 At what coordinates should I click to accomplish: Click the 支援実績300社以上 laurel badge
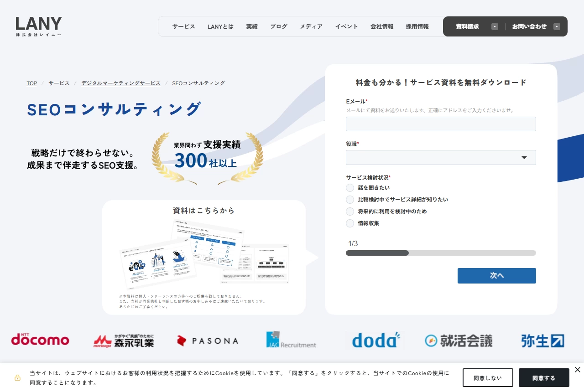point(207,158)
